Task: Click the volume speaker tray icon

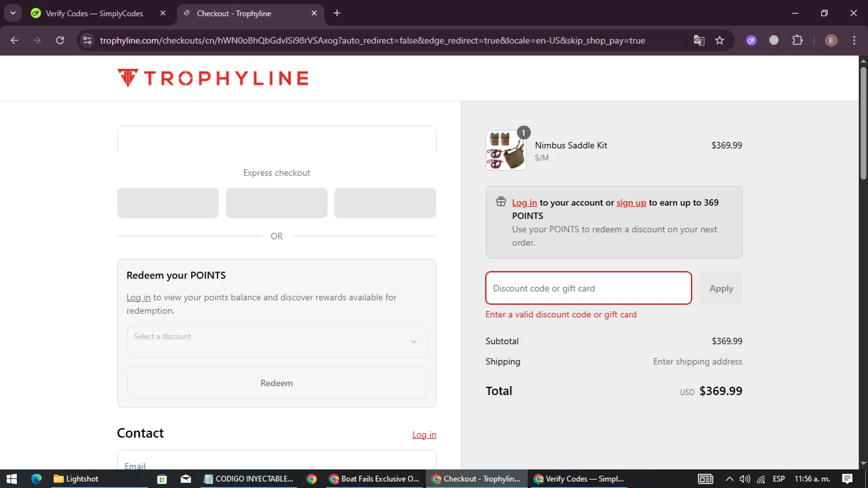Action: click(x=745, y=479)
